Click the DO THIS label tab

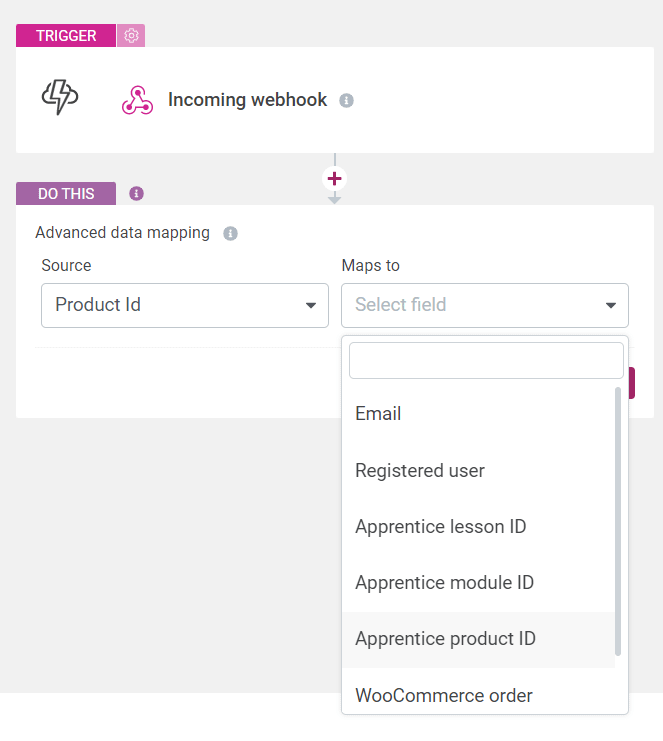click(x=66, y=193)
